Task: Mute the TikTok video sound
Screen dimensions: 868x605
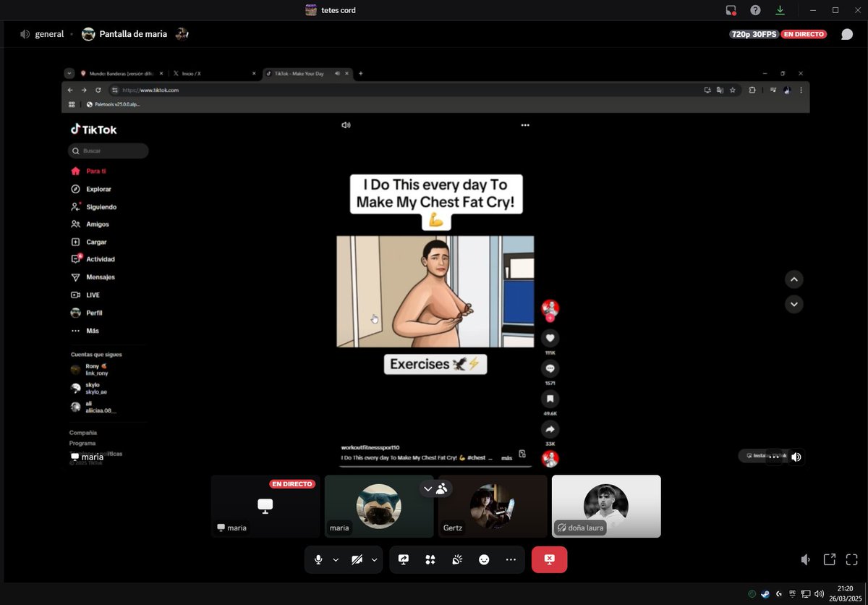Action: coord(346,125)
